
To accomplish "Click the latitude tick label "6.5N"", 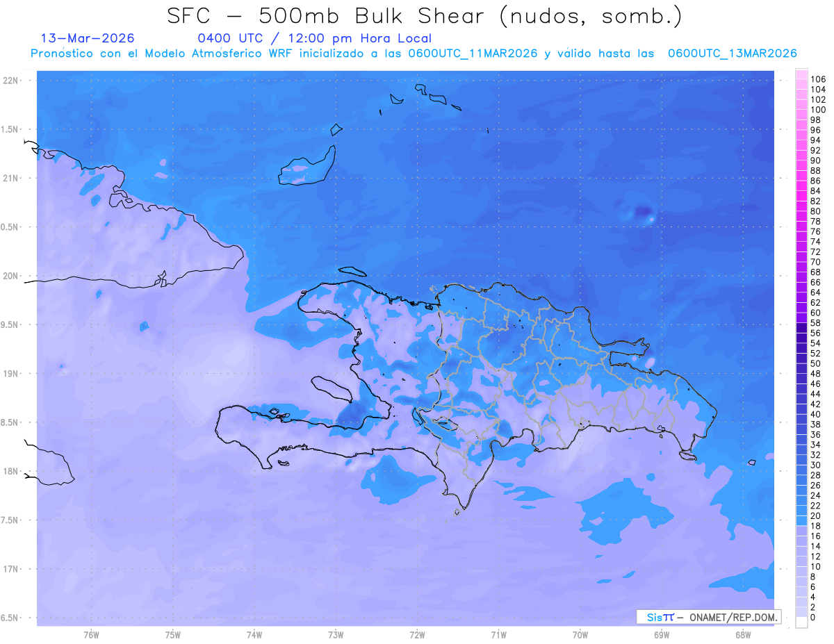I will pyautogui.click(x=10, y=618).
